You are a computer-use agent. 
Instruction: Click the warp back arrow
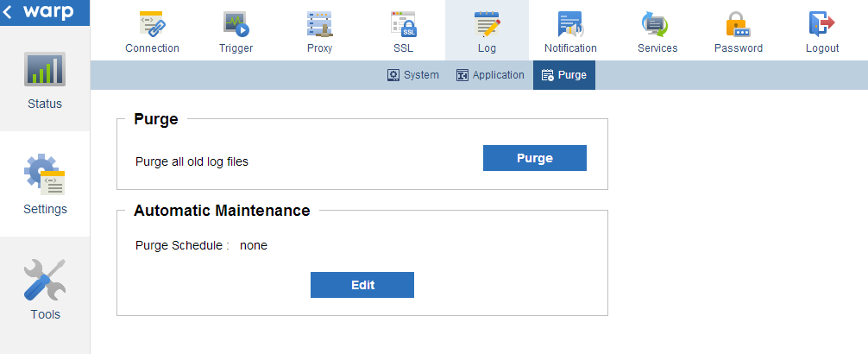[x=8, y=12]
